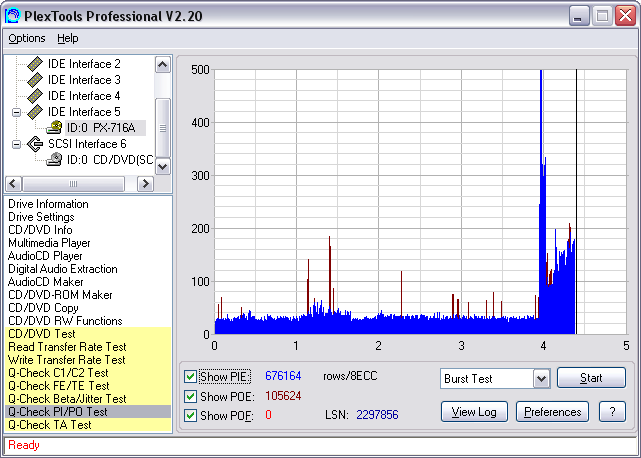Click the IDE Interface 5 chip icon

[x=35, y=112]
